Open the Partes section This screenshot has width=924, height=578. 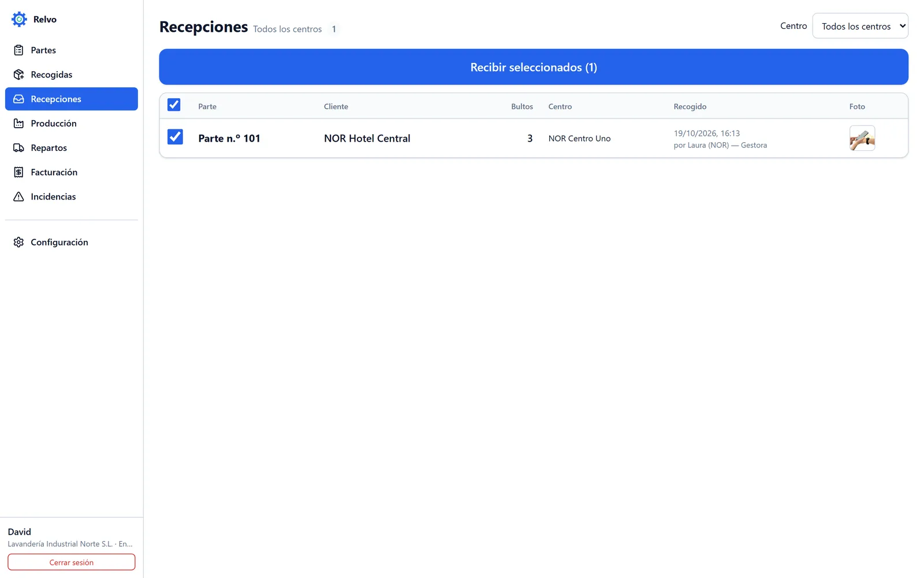point(72,50)
